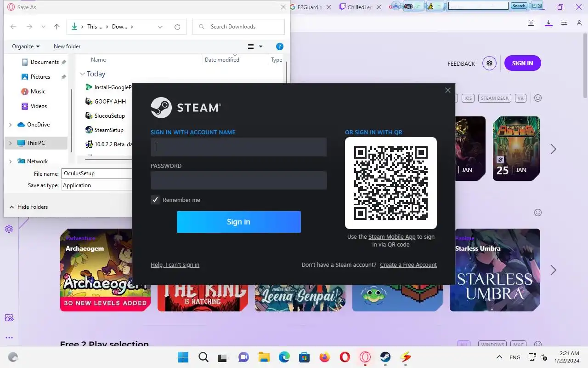The width and height of the screenshot is (588, 368).
Task: Toggle the STEAM DECK platform filter
Action: pos(495,98)
